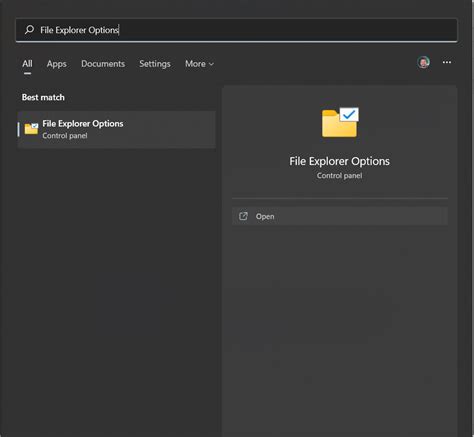Click the small folder icon in best match result
This screenshot has width=474, height=437.
(x=31, y=129)
